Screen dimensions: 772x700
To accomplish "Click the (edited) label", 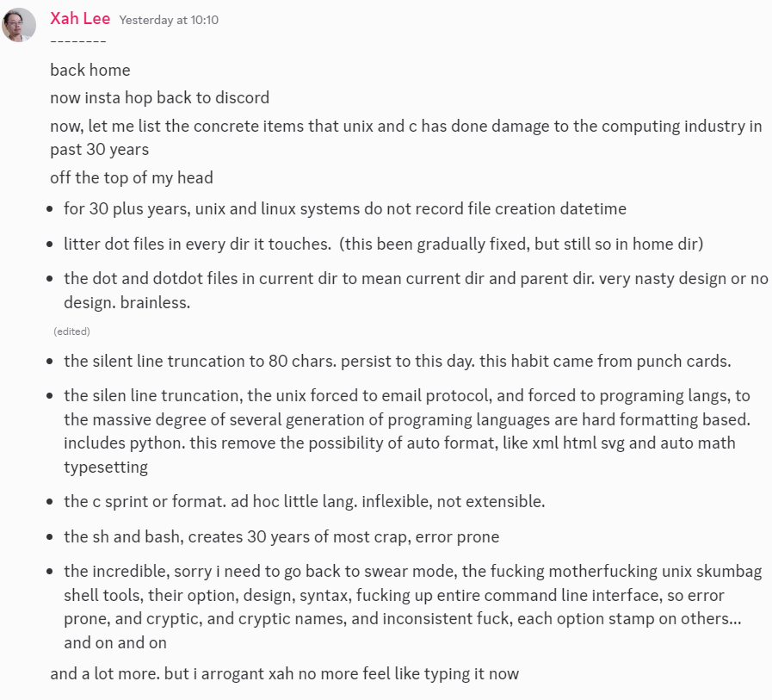I will pyautogui.click(x=71, y=331).
